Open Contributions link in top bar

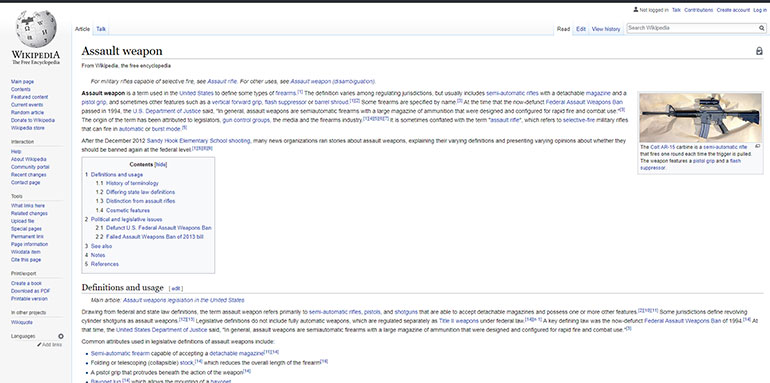coord(698,10)
